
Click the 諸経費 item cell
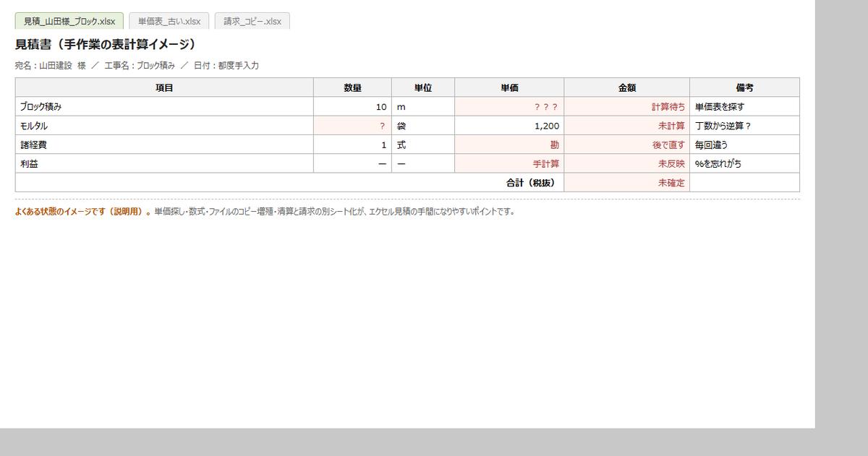[x=164, y=145]
